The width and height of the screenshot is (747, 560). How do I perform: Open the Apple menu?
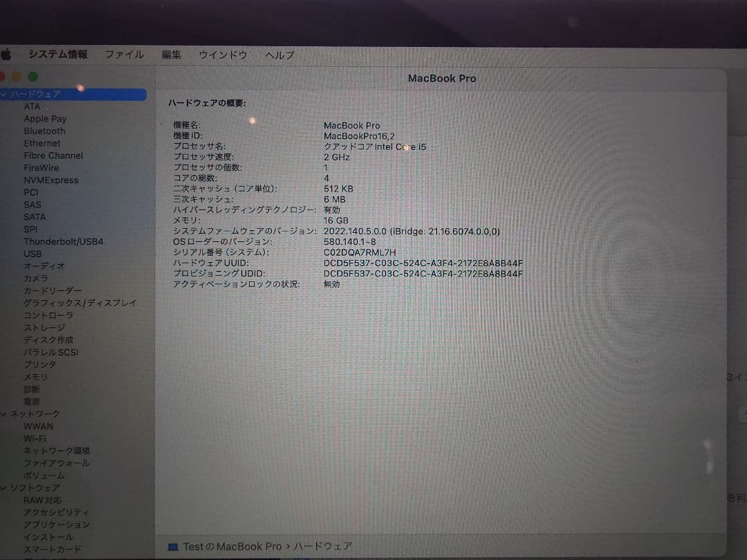(7, 53)
